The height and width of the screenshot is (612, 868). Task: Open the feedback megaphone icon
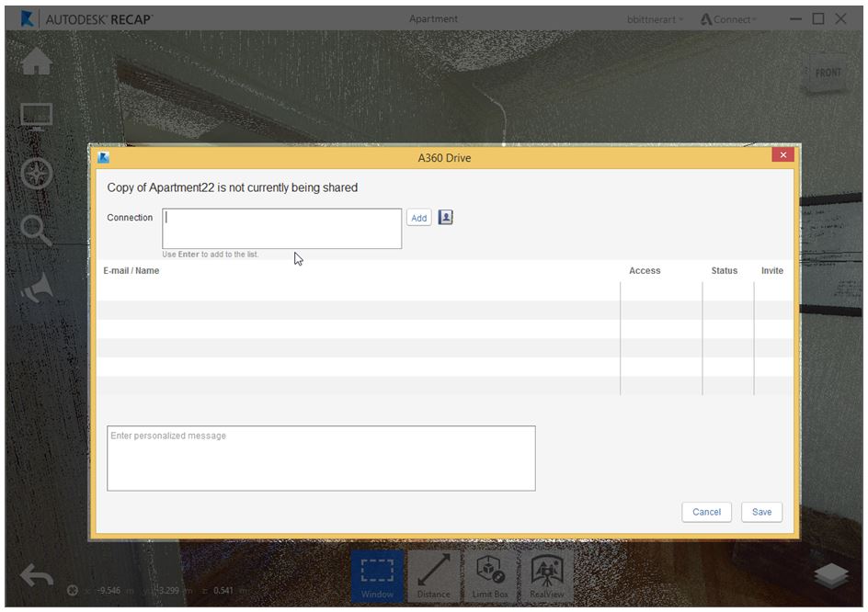click(x=37, y=288)
